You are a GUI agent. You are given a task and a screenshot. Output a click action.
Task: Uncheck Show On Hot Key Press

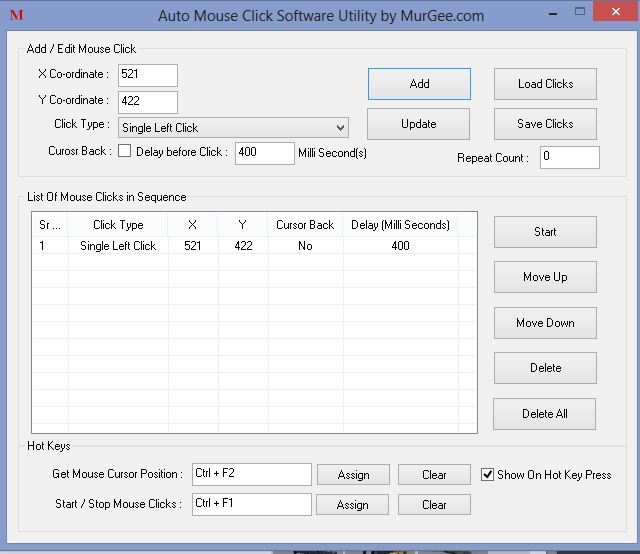click(x=487, y=474)
